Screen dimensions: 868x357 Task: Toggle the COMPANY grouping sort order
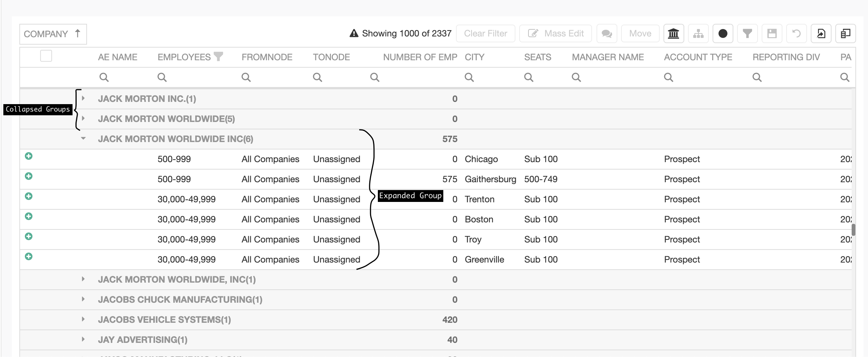53,34
